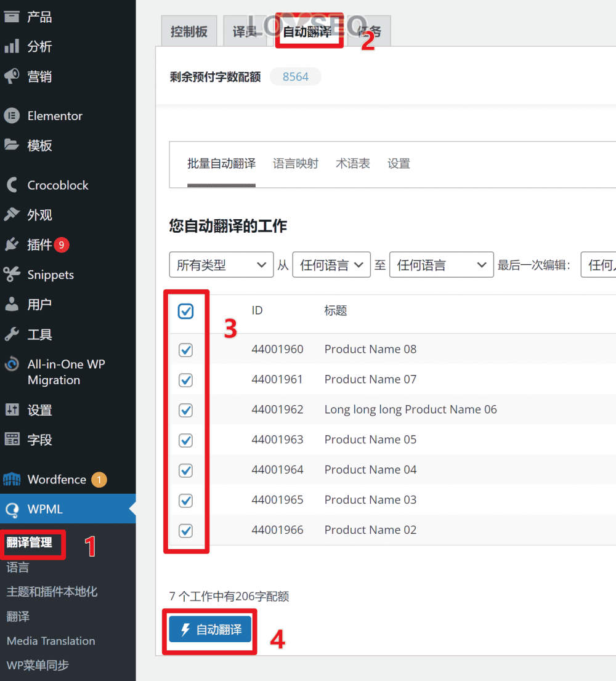Screen dimensions: 616x681
Task: Click ID 44001960 in the table
Action: click(x=277, y=349)
